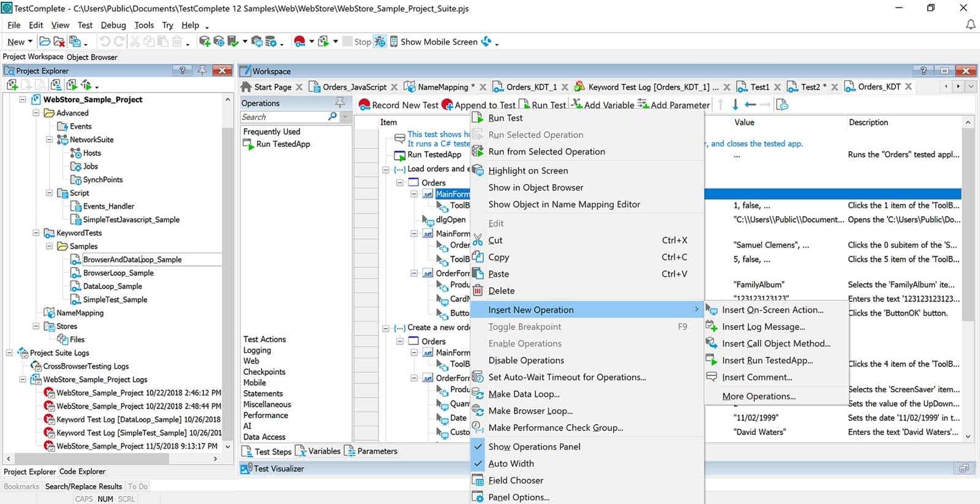Open the Debug menu
980x504 pixels.
tap(113, 25)
